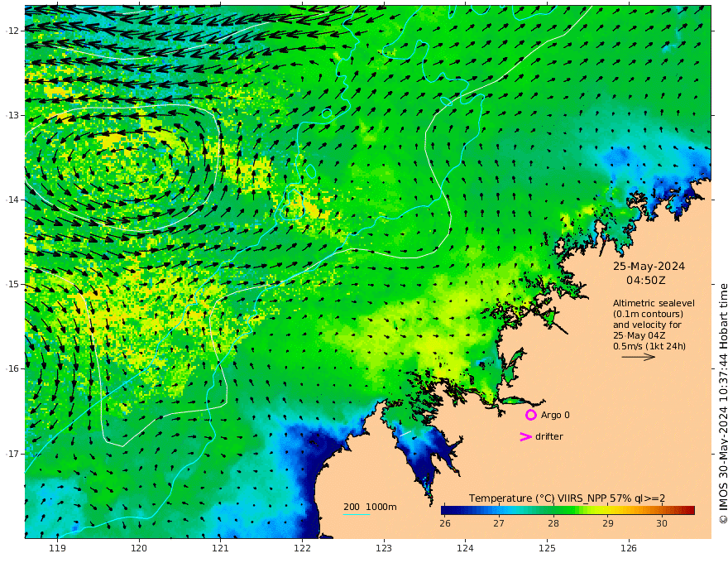This screenshot has height=563, width=728.
Task: Click the 26 value on the color bar
Action: (x=445, y=523)
